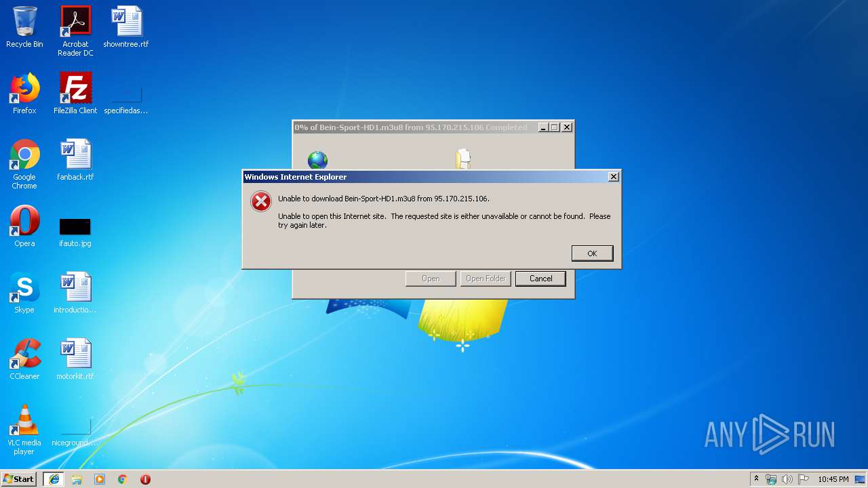868x488 pixels.
Task: Open Opera from the taskbar
Action: coord(145,479)
